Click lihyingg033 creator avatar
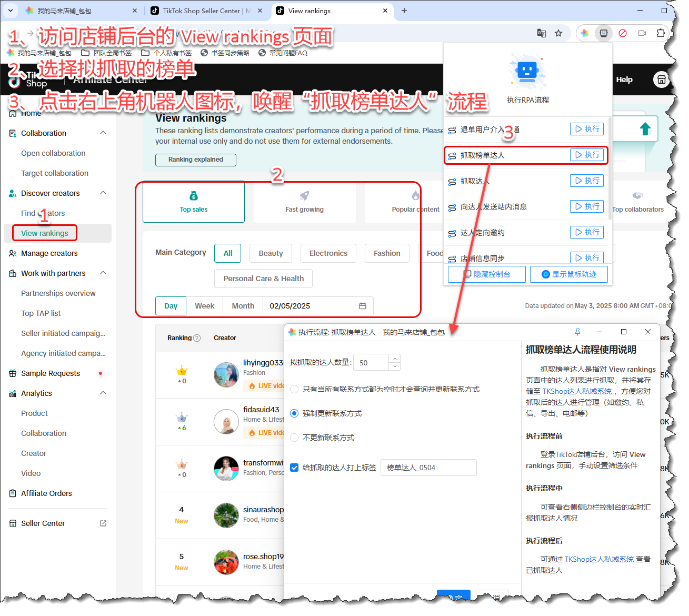The height and width of the screenshot is (616, 689). point(226,374)
